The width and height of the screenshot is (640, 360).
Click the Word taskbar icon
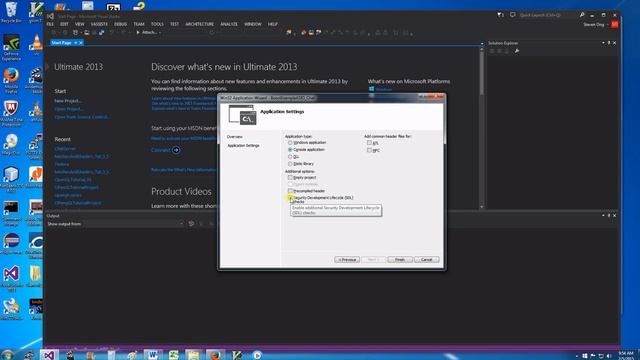153,355
